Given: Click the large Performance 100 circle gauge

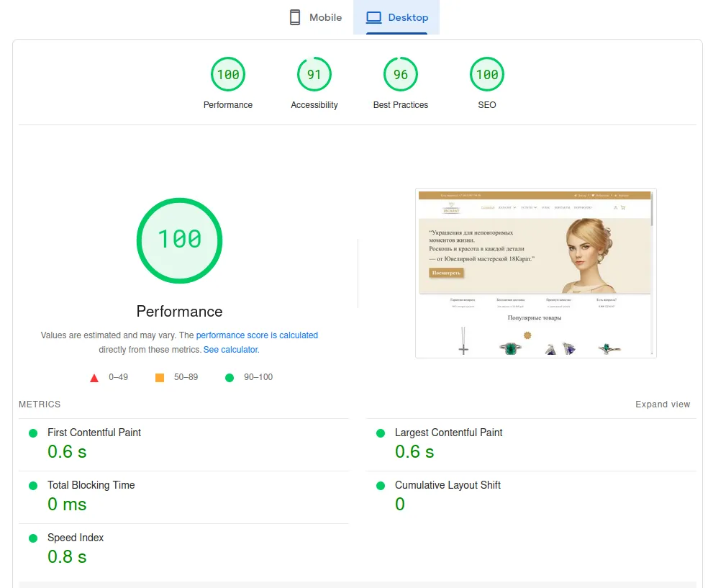Looking at the screenshot, I should pos(180,240).
